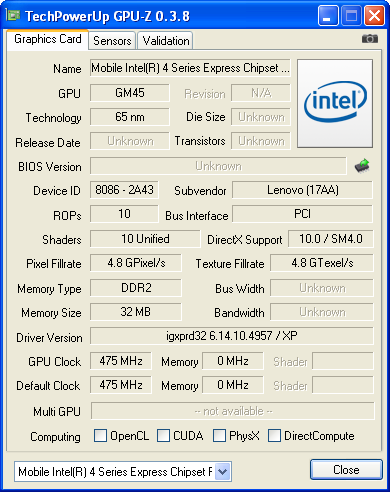This screenshot has height=492, width=390.
Task: Click the Die Size Unknown field
Action: click(x=261, y=117)
